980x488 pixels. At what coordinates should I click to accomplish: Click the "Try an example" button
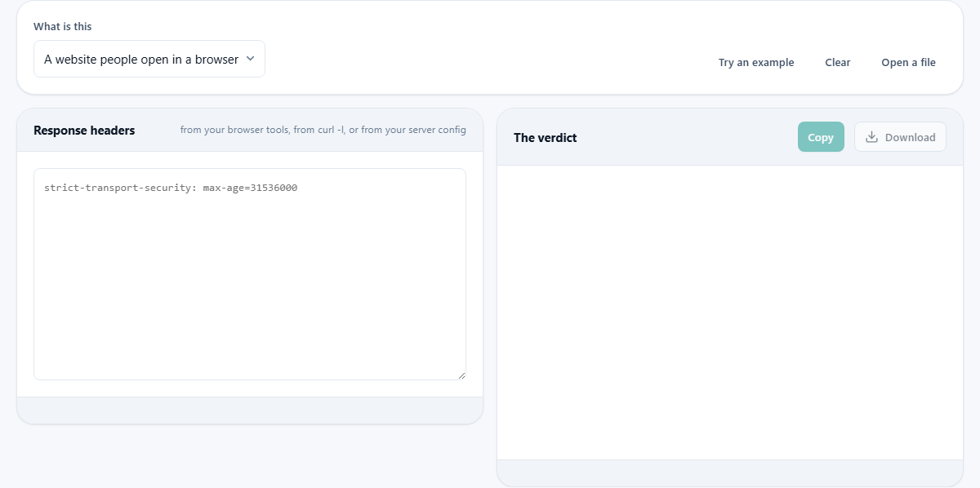point(756,62)
